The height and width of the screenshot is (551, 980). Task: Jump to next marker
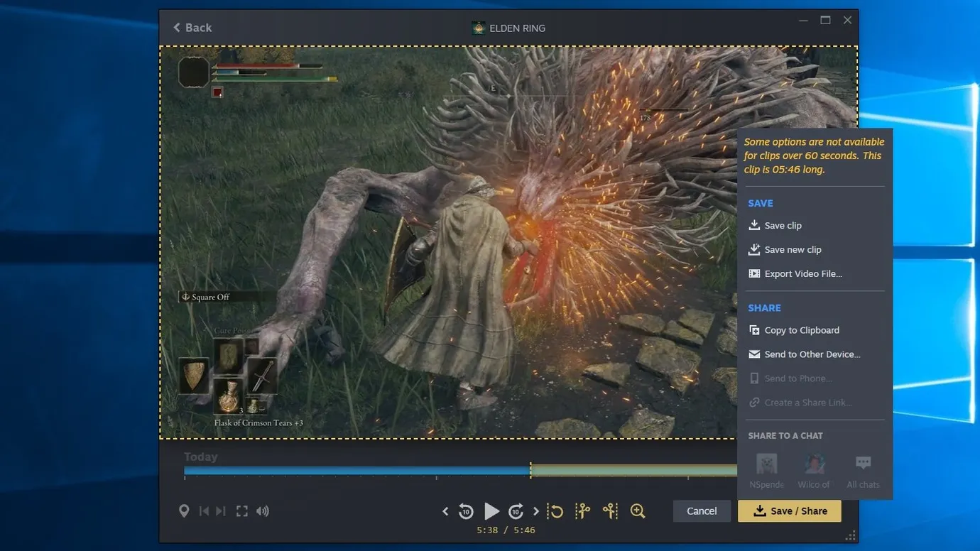[x=221, y=511]
